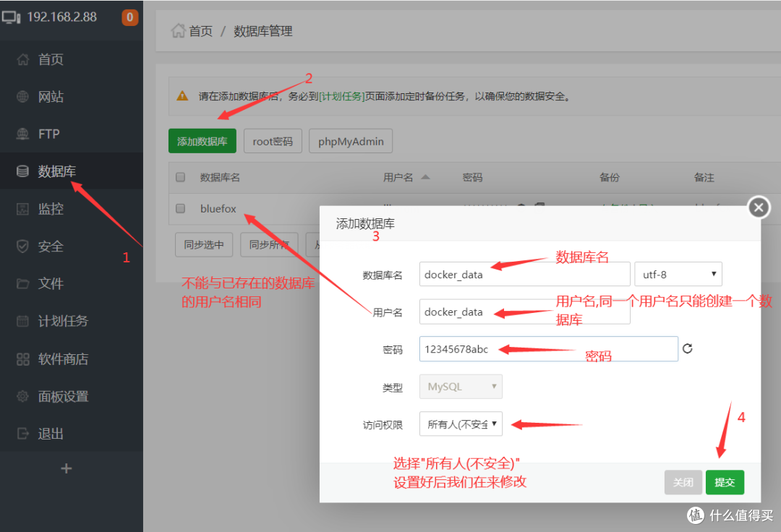Click the gear icon beside 面板设置
Viewport: 781px width, 532px height.
tap(23, 396)
